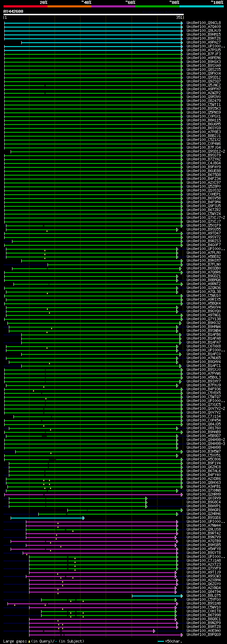Open hit UniRef100_Q9FKX4
The width and height of the screenshot is (227, 644).
pyautogui.click(x=204, y=74)
